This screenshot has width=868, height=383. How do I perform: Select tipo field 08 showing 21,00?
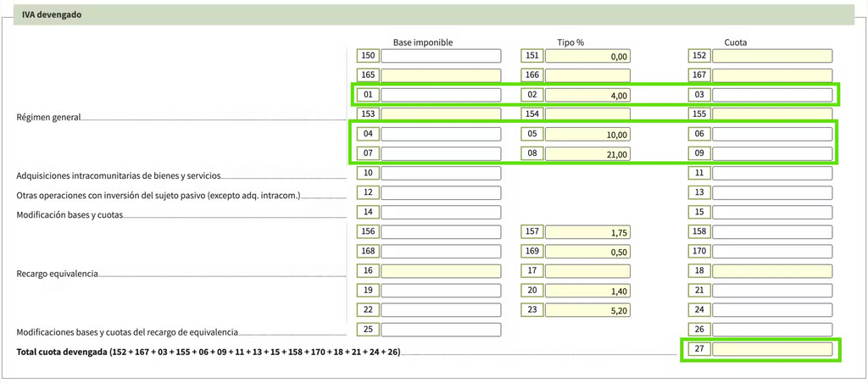coord(588,153)
